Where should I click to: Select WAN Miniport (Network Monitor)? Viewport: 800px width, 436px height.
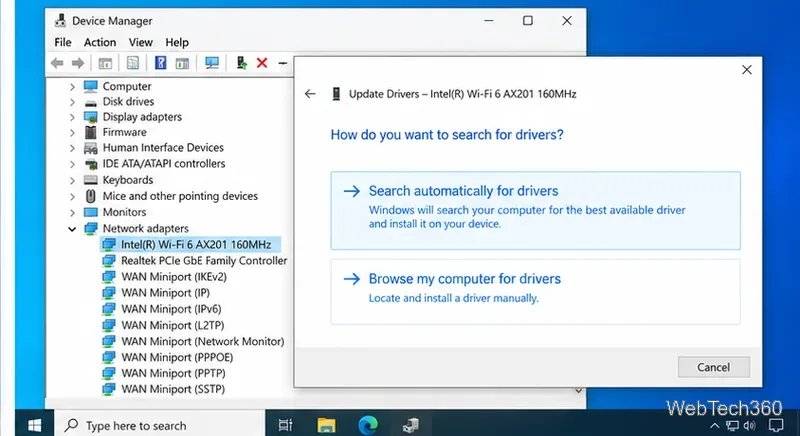tap(203, 341)
